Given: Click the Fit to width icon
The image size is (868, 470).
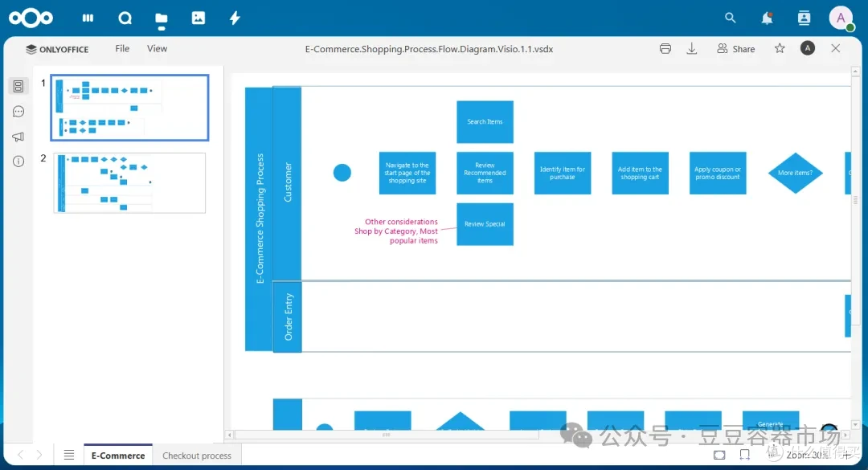Looking at the screenshot, I should coord(744,455).
